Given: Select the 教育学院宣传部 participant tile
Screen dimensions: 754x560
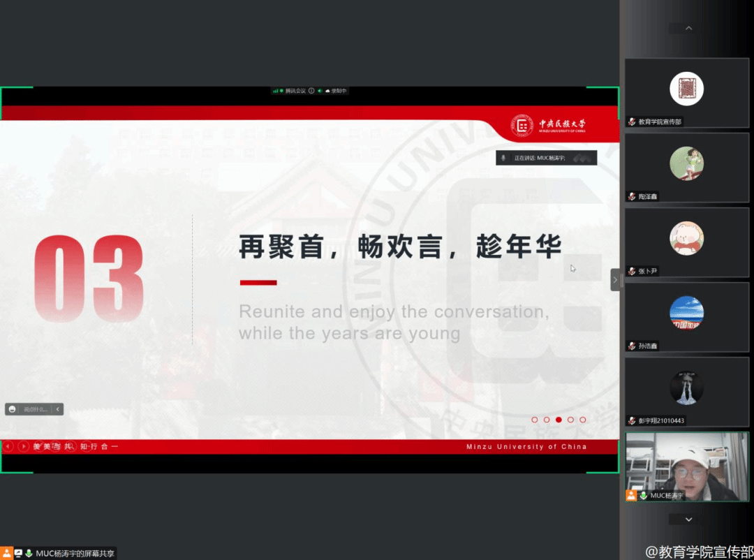Looking at the screenshot, I should coord(686,94).
